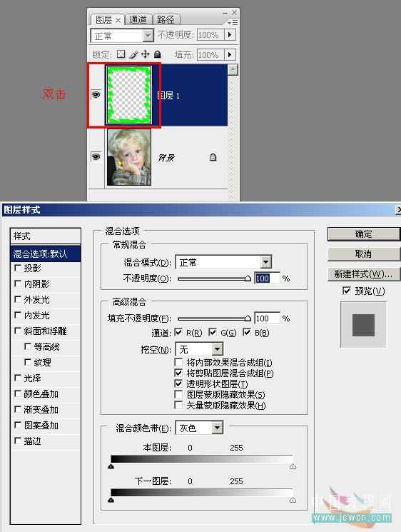Viewport: 401px width, 532px height.
Task: Check 将内部效果混合成组(I)
Action: click(x=178, y=362)
